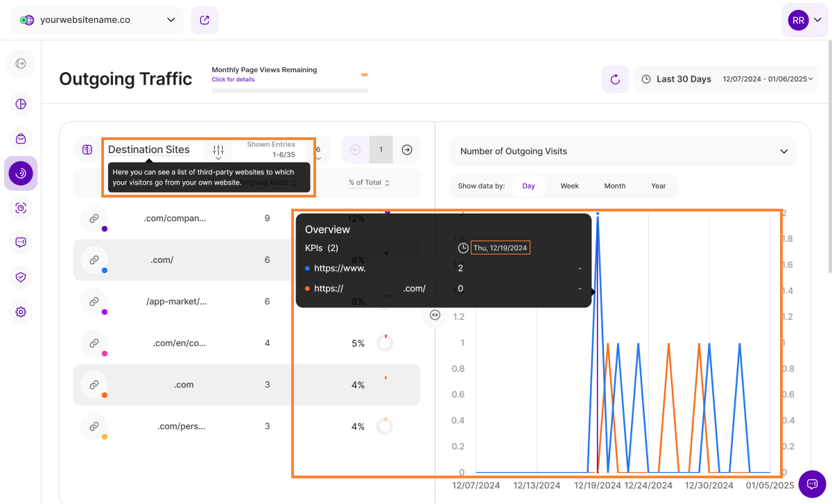Viewport: 832px width, 504px height.
Task: Click the panel resize handle
Action: (435, 315)
